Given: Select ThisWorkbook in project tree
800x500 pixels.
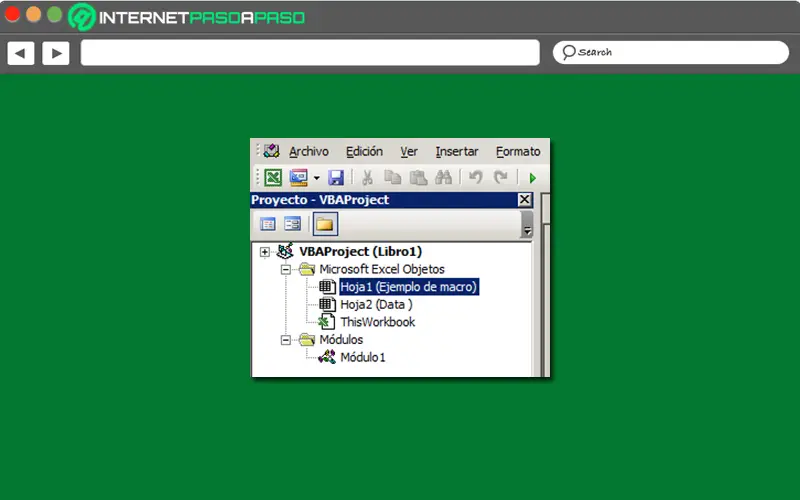Looking at the screenshot, I should point(378,322).
